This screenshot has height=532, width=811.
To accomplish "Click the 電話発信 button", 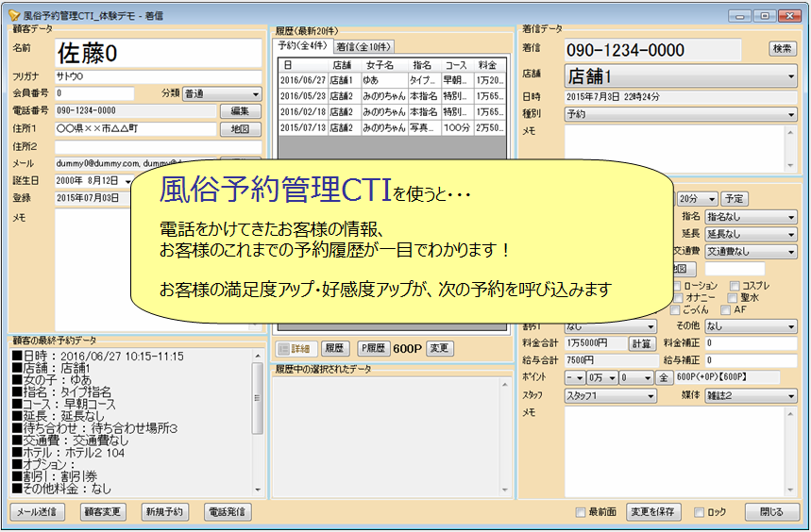I will [x=226, y=512].
